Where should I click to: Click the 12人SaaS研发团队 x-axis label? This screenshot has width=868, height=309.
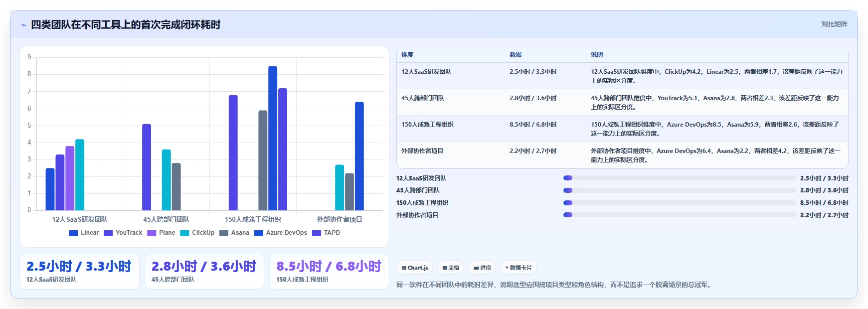[x=80, y=219]
